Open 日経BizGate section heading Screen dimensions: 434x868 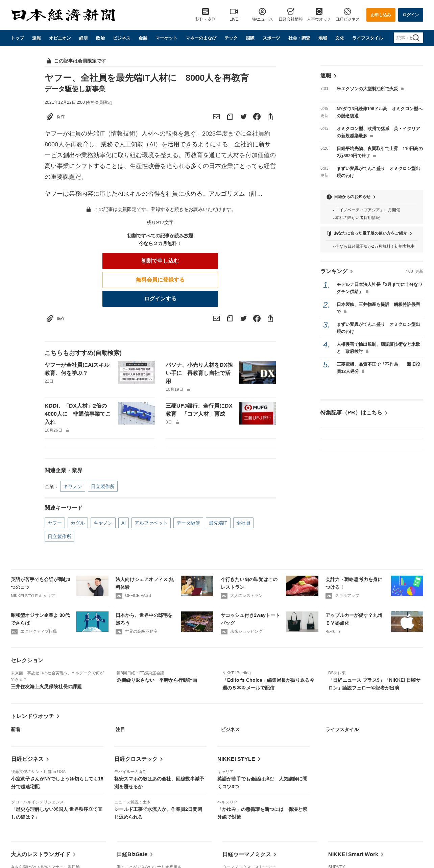(135, 854)
